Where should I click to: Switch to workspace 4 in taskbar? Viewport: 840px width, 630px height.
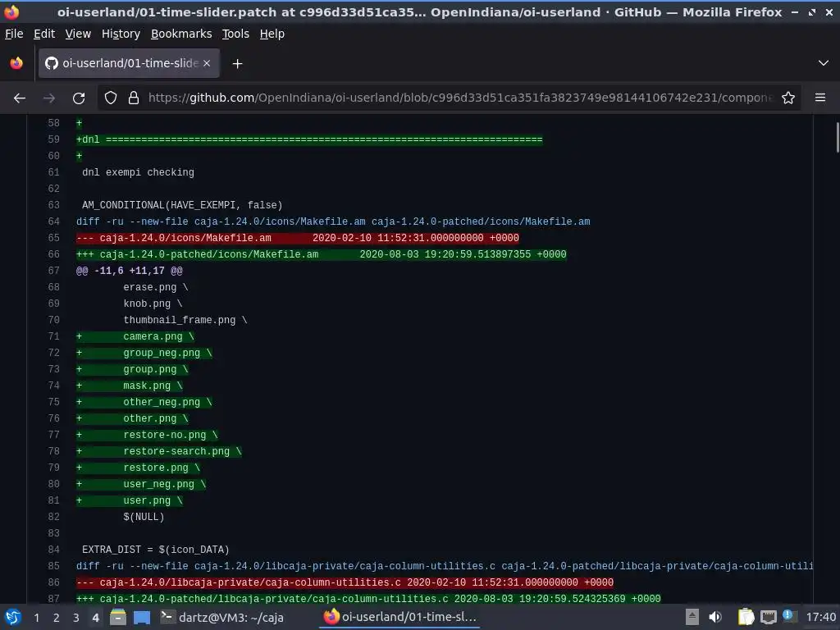pos(96,618)
